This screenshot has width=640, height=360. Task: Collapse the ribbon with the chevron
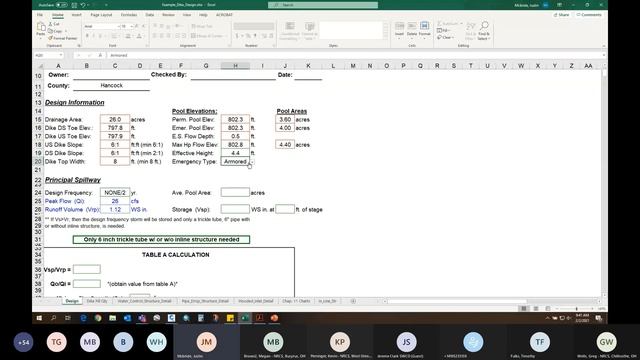point(603,46)
